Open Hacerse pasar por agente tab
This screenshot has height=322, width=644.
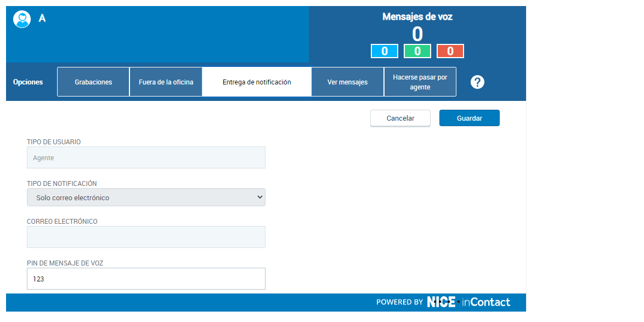420,82
